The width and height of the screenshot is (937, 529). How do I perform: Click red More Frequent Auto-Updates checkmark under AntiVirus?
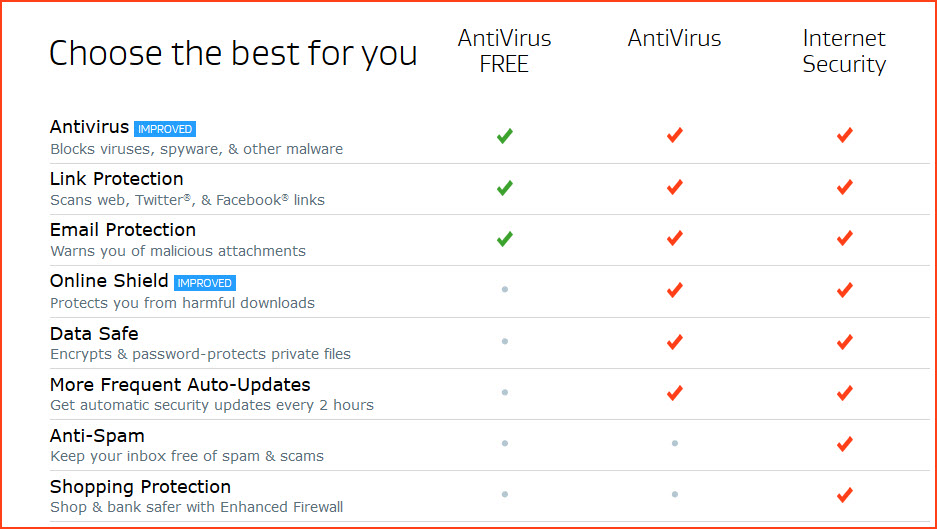pos(675,393)
